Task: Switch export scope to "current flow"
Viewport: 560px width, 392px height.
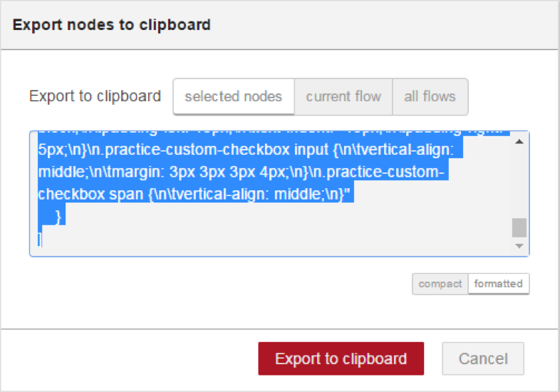Action: 343,97
